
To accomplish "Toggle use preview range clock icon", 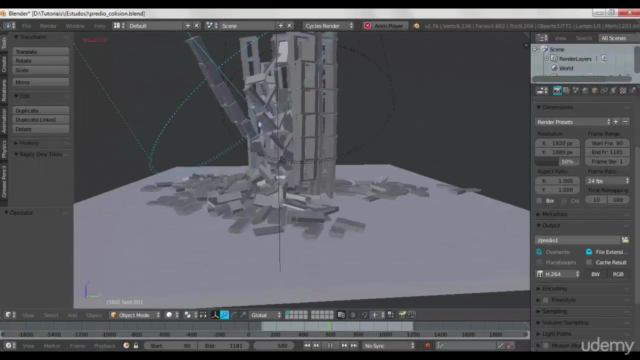I will tap(127, 345).
